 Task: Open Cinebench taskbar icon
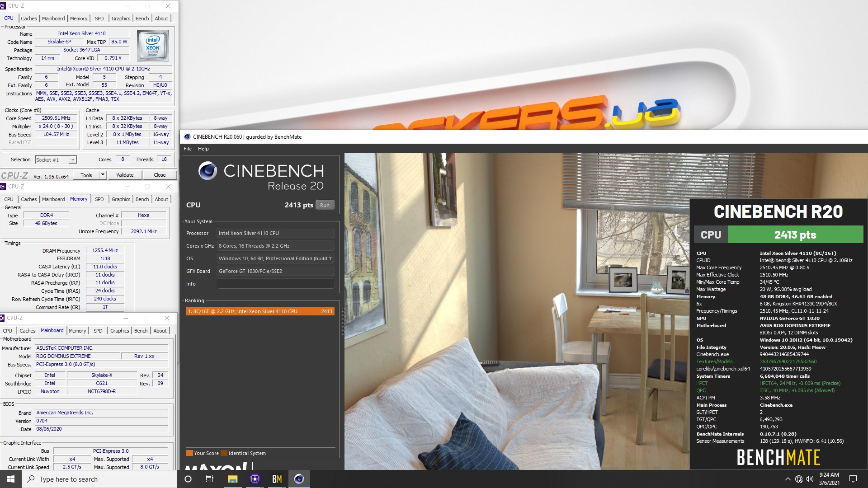point(299,479)
